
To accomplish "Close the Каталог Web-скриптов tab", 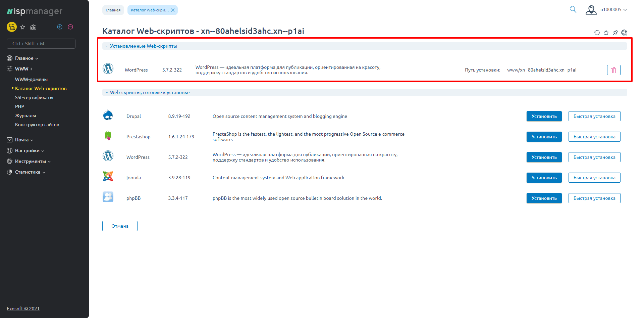I will [x=173, y=10].
